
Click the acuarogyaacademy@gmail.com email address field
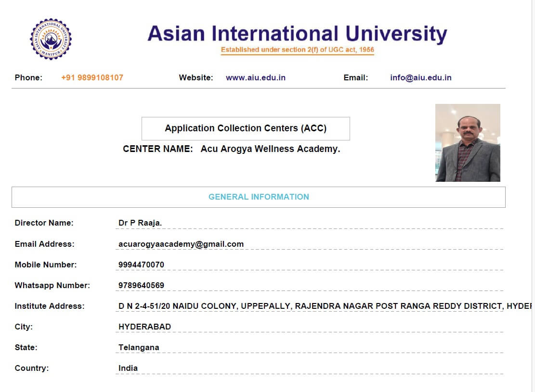pyautogui.click(x=181, y=244)
